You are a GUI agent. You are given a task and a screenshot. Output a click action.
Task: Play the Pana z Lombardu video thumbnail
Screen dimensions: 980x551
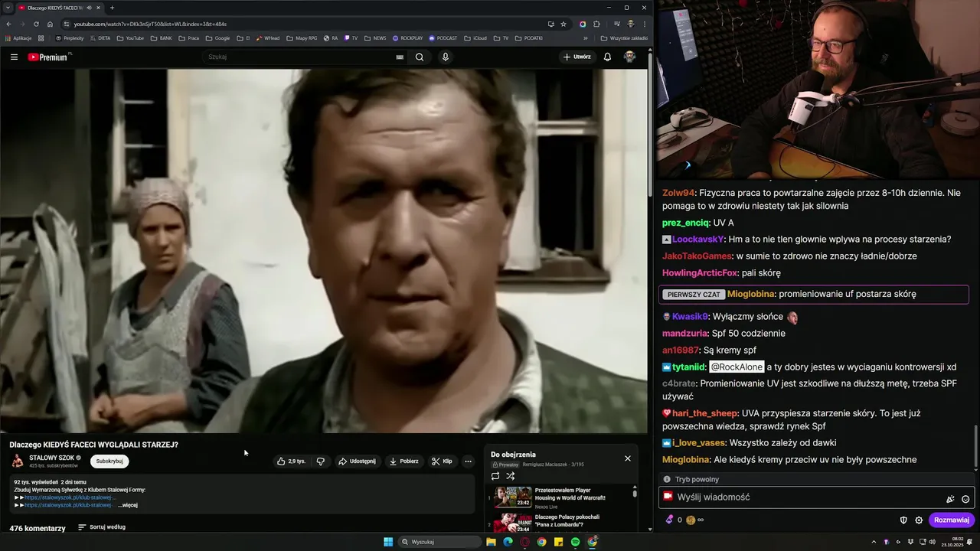(x=513, y=523)
